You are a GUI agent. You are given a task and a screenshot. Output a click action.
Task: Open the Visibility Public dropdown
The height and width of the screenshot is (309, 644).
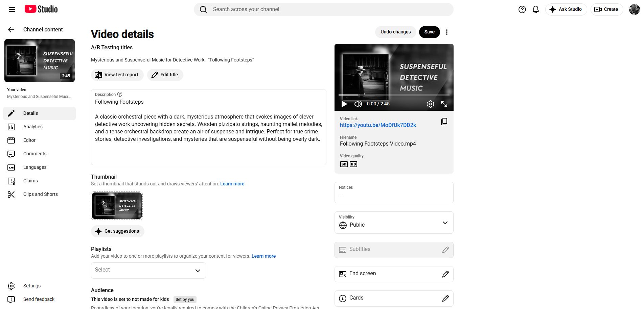click(x=394, y=223)
